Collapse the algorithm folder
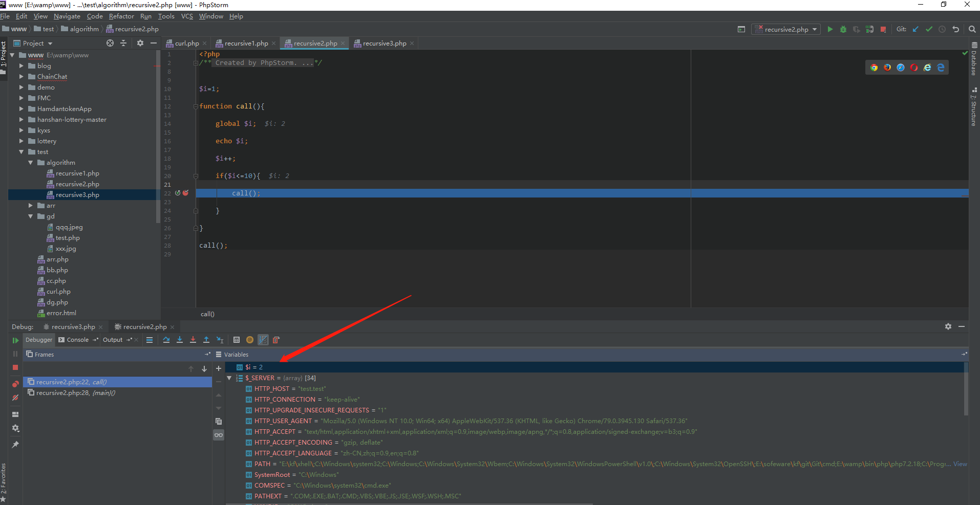 [x=31, y=163]
